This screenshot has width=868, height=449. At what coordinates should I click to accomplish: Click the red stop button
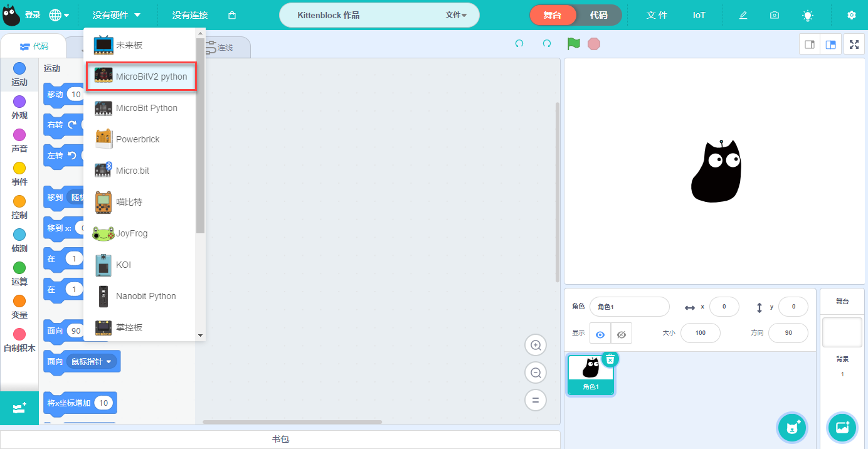pos(594,44)
